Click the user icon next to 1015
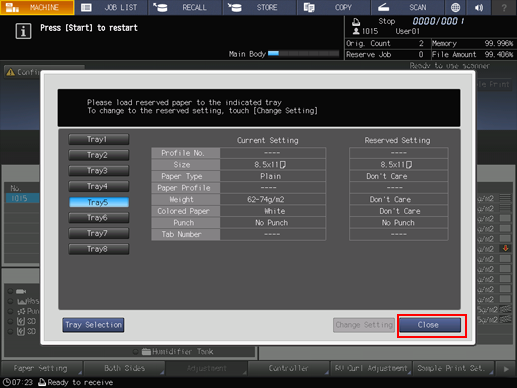 pyautogui.click(x=356, y=31)
